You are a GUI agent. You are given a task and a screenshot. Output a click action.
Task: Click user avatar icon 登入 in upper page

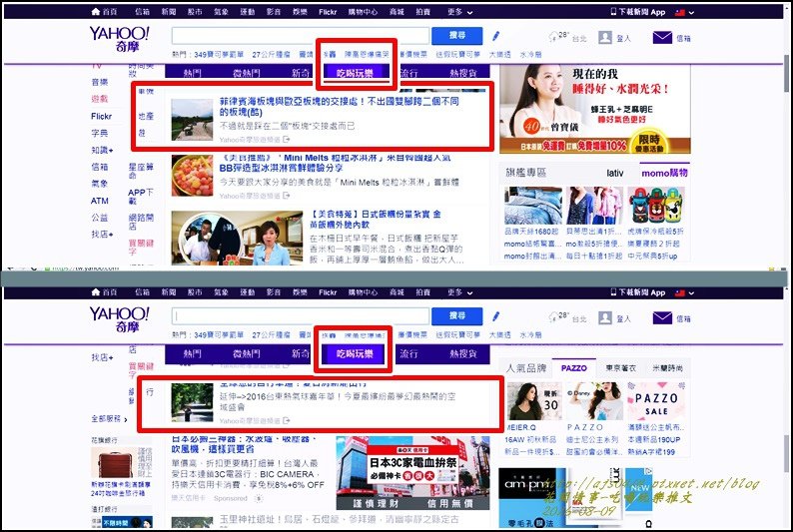pyautogui.click(x=605, y=37)
